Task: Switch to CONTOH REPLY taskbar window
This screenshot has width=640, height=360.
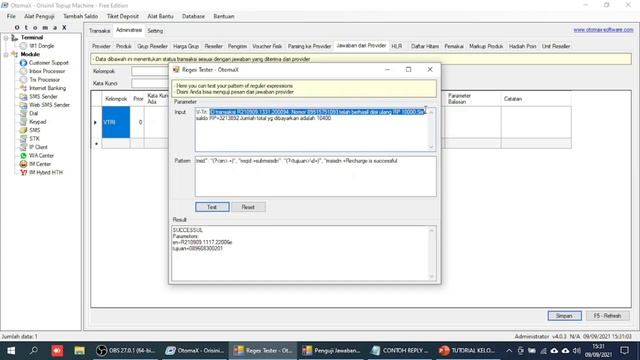Action: click(x=400, y=351)
